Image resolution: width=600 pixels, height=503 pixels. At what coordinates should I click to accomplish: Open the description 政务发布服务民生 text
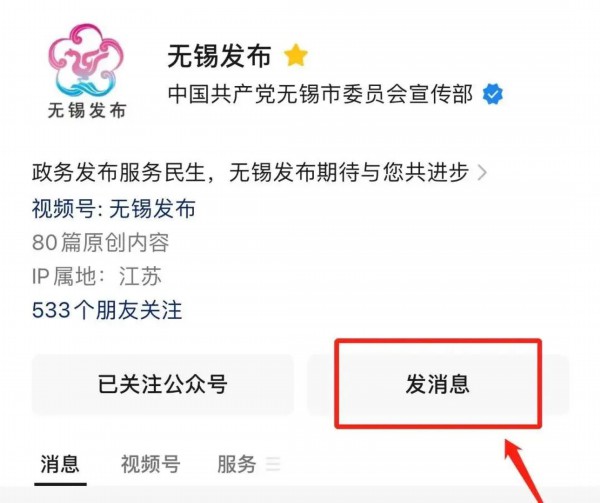[x=250, y=172]
